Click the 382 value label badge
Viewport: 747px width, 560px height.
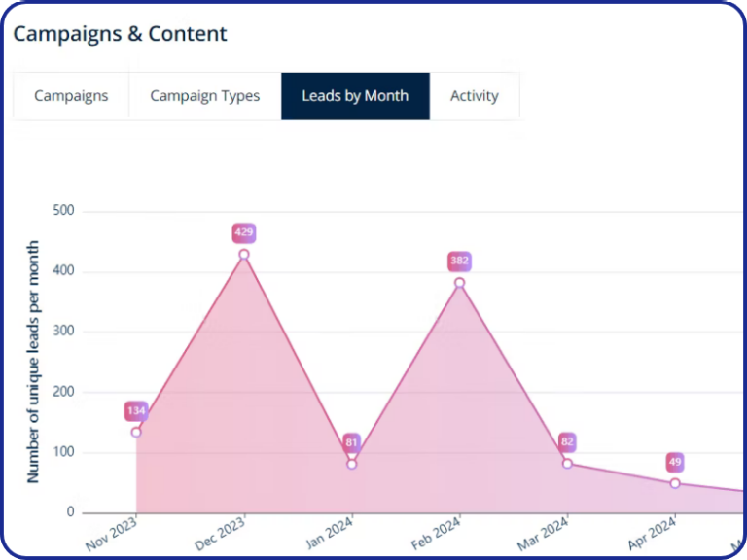[460, 262]
